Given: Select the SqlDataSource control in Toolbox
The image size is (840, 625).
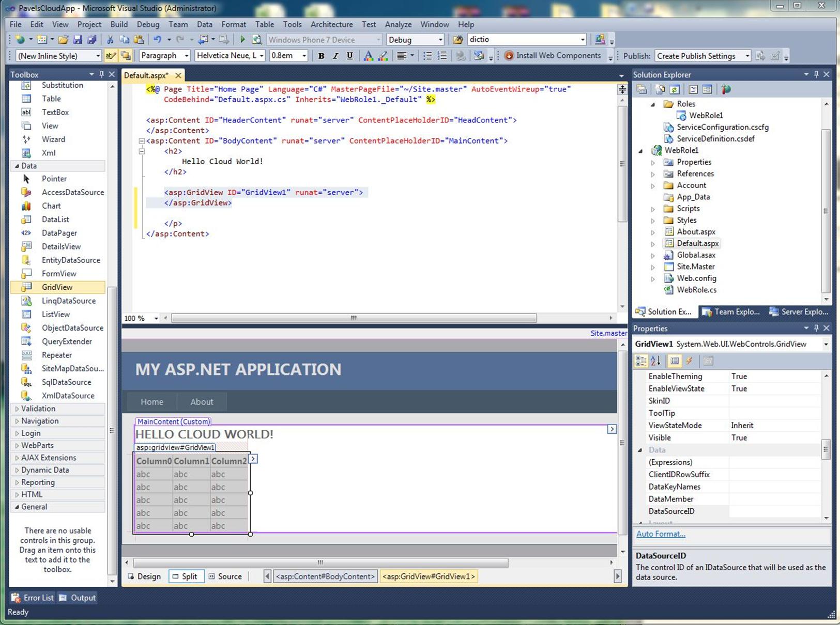Looking at the screenshot, I should tap(66, 382).
